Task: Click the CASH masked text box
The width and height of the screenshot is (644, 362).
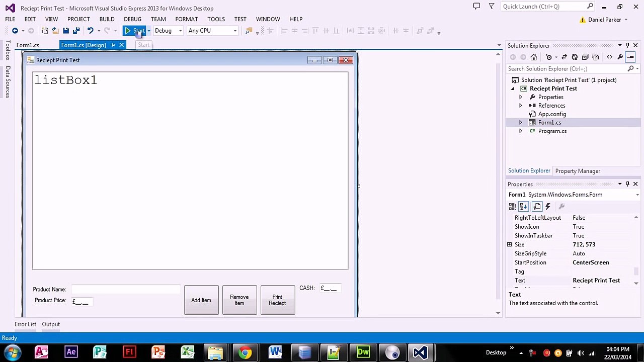Action: 331,288
